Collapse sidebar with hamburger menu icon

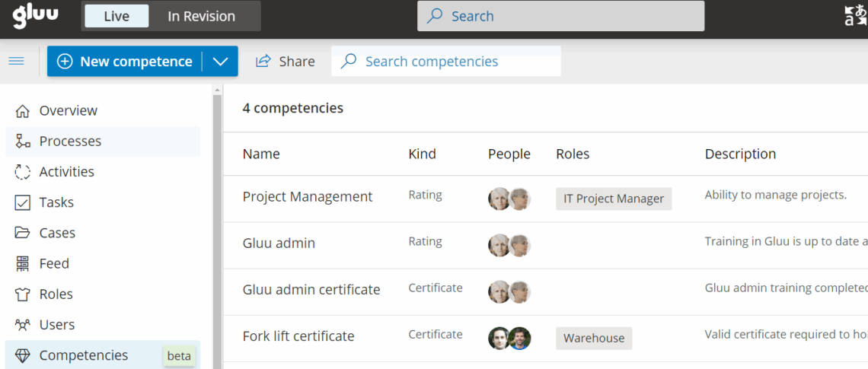(x=16, y=61)
